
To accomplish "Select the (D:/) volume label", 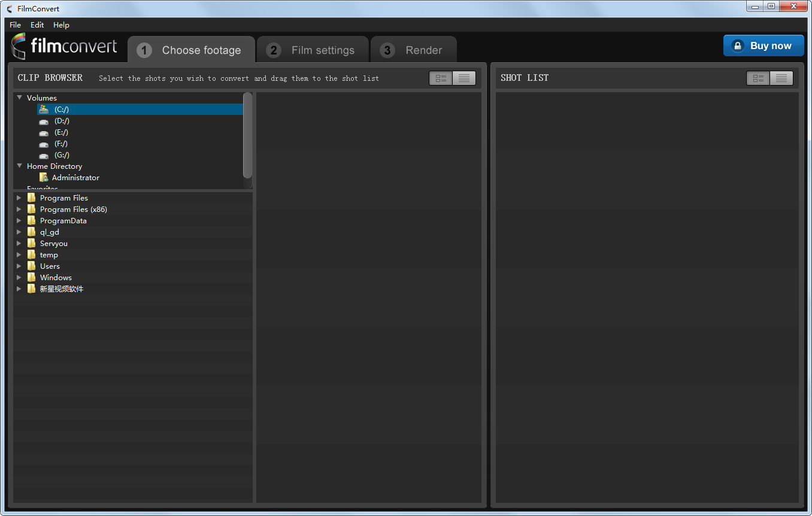I will 62,121.
